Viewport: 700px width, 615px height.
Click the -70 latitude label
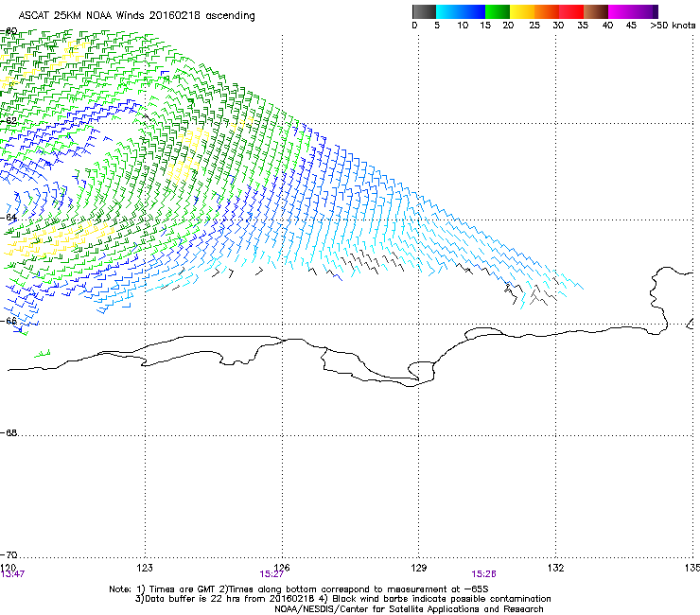click(9, 554)
